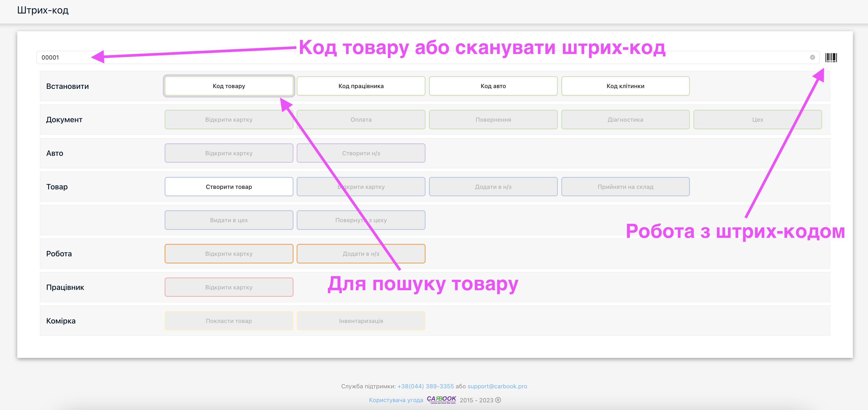This screenshot has width=868, height=410.
Task: Open the 'Користувача угода' link
Action: (x=396, y=400)
